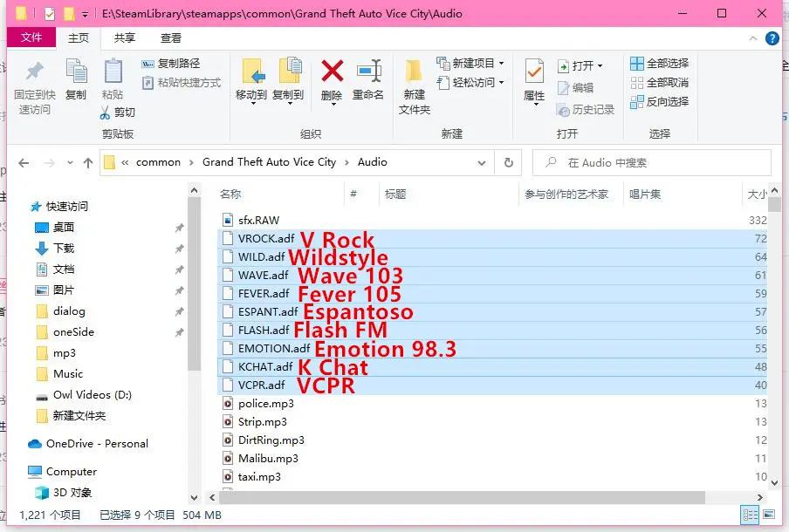
Task: Switch to the Share ribbon tab
Action: (124, 38)
